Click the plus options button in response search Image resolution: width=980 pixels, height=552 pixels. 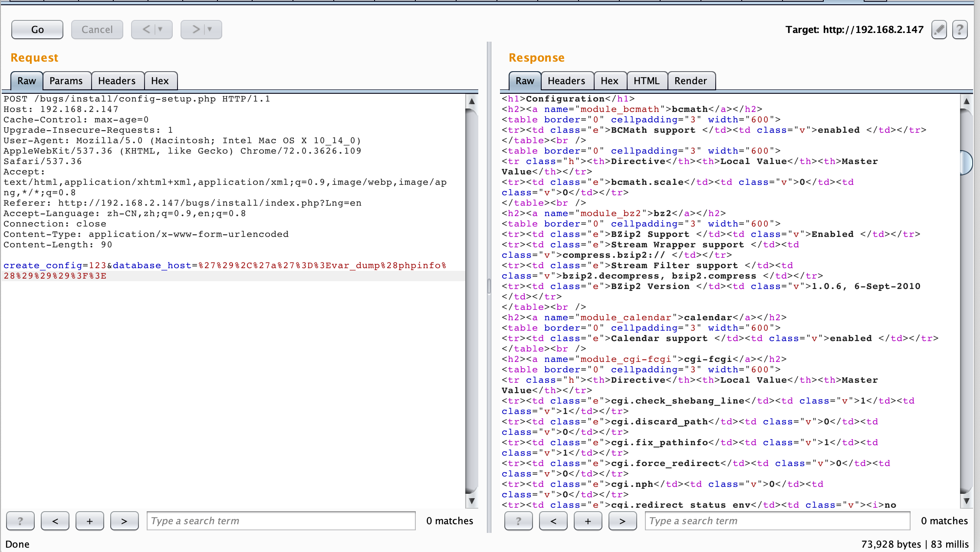(x=588, y=521)
